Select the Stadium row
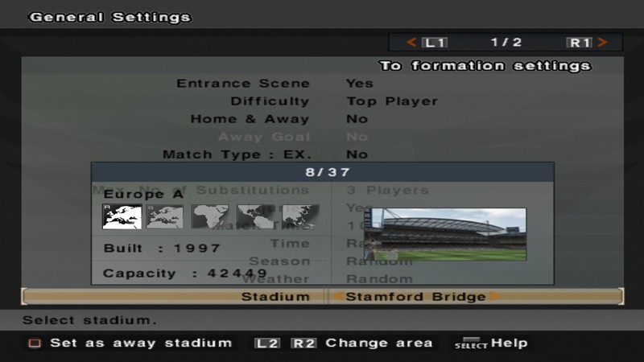 pos(323,296)
